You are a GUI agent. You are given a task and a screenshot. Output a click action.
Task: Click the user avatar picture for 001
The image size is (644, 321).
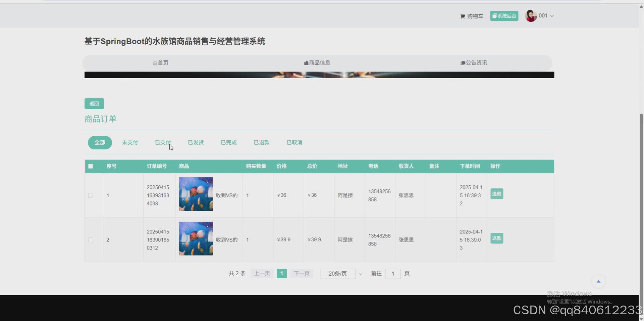[531, 16]
